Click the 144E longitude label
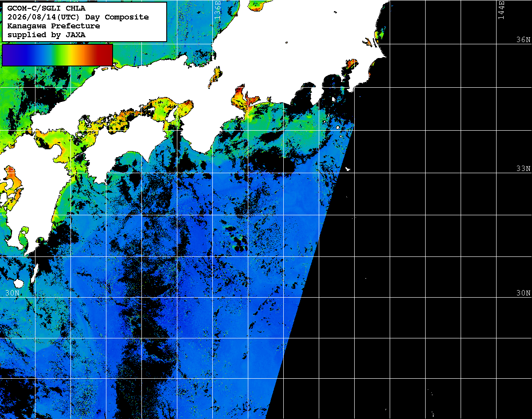Screen dimensions: 532x419 (501, 10)
